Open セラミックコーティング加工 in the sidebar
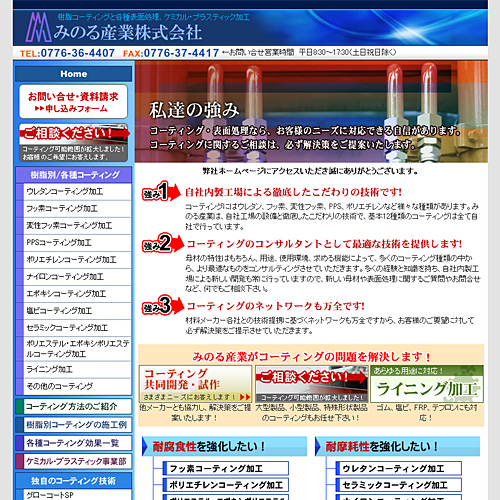The image size is (500, 500). 77,328
